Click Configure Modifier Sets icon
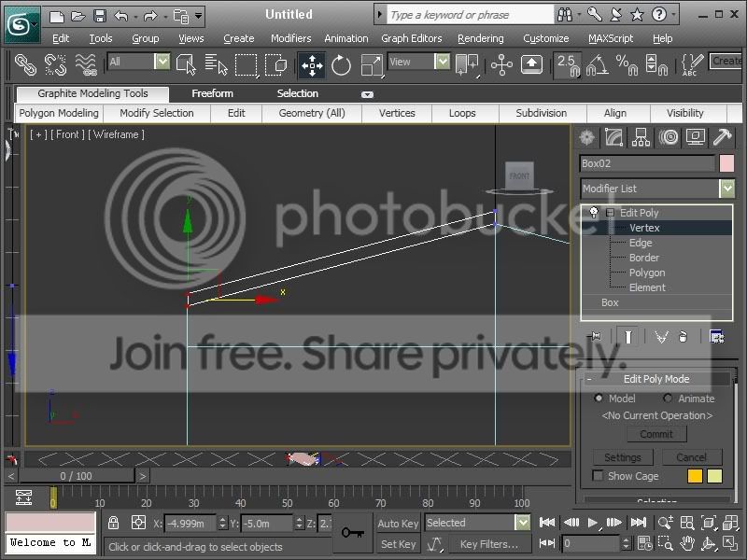 [716, 337]
